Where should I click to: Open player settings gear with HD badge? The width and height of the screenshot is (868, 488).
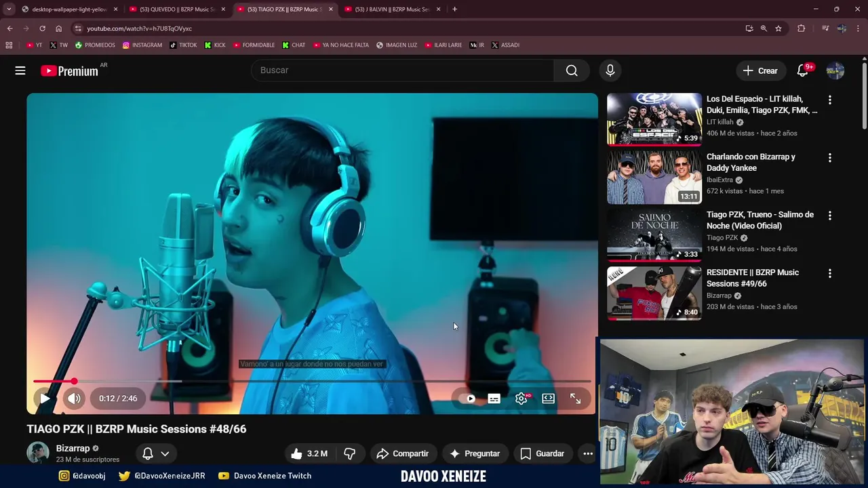pos(521,399)
